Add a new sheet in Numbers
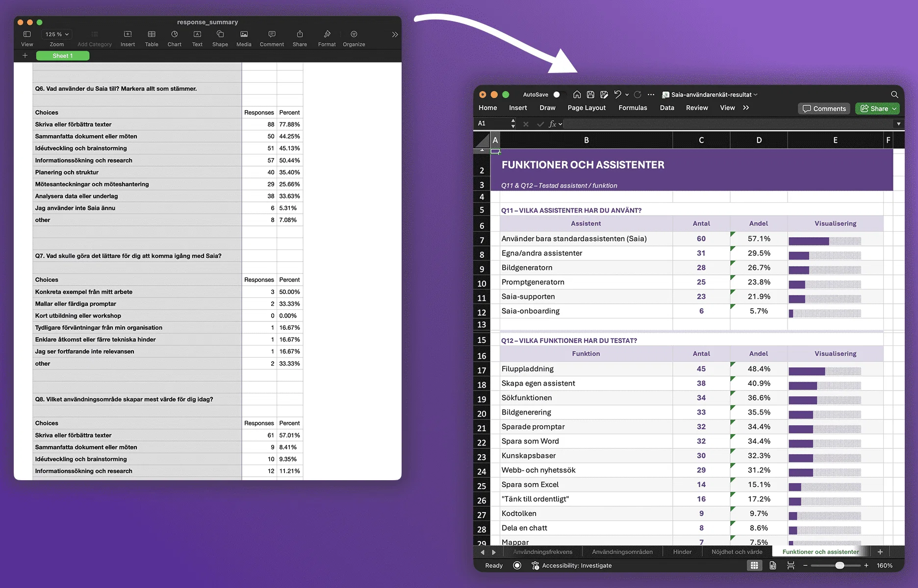918x588 pixels. pyautogui.click(x=25, y=55)
